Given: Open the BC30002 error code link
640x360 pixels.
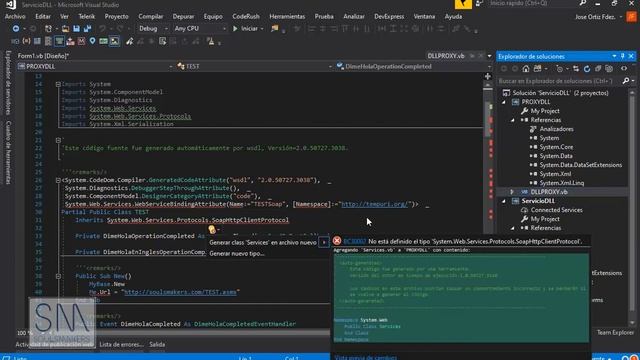Looking at the screenshot, I should (354, 241).
